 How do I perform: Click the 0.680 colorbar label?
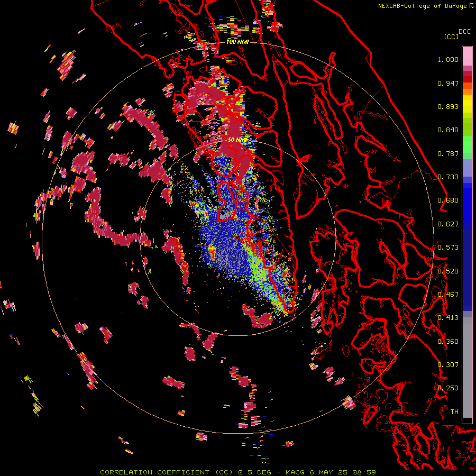pos(448,200)
